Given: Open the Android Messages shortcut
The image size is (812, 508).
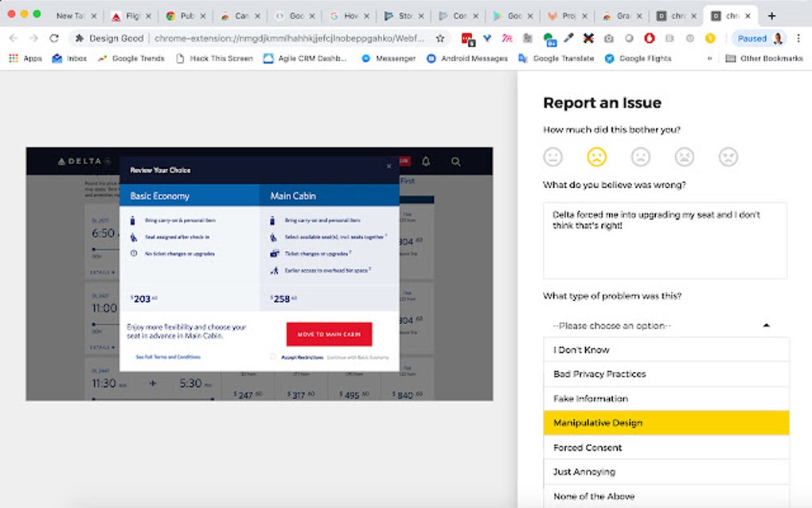Looking at the screenshot, I should (x=430, y=57).
